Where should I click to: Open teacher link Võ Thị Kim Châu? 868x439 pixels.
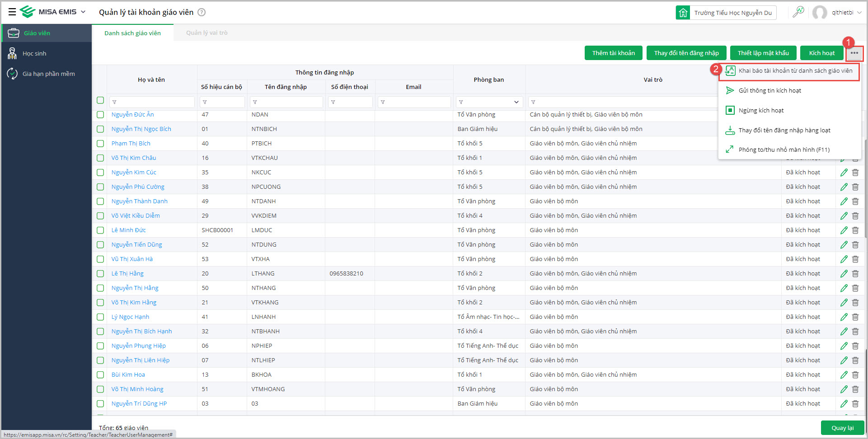(134, 158)
